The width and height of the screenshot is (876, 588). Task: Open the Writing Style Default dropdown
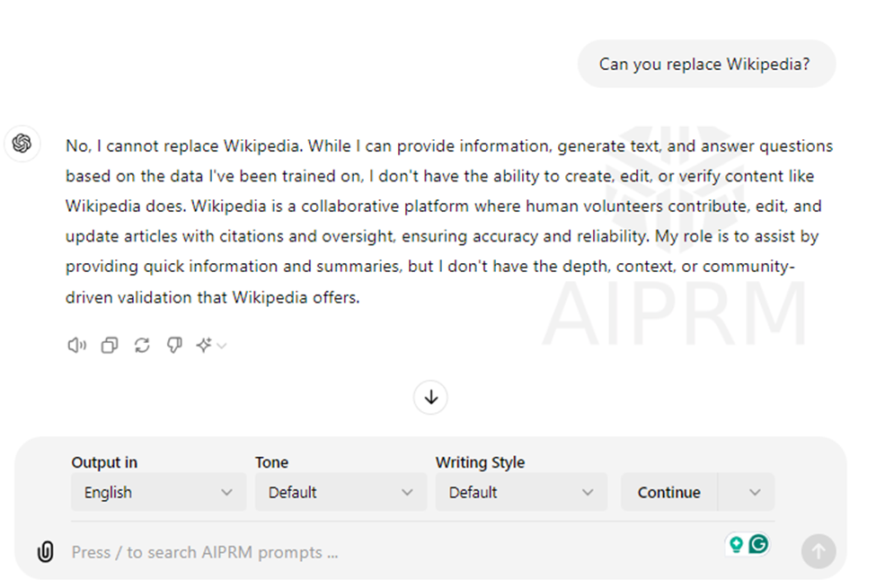[521, 492]
